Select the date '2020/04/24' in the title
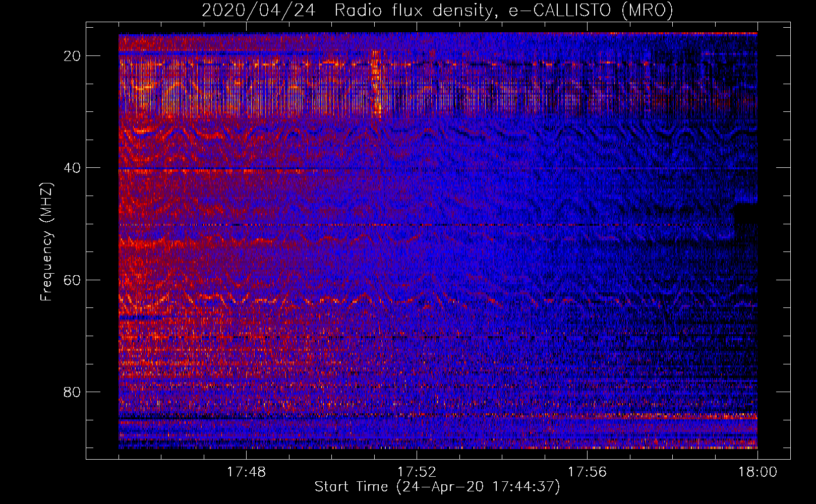Viewport: 816px width, 504px height. [259, 10]
